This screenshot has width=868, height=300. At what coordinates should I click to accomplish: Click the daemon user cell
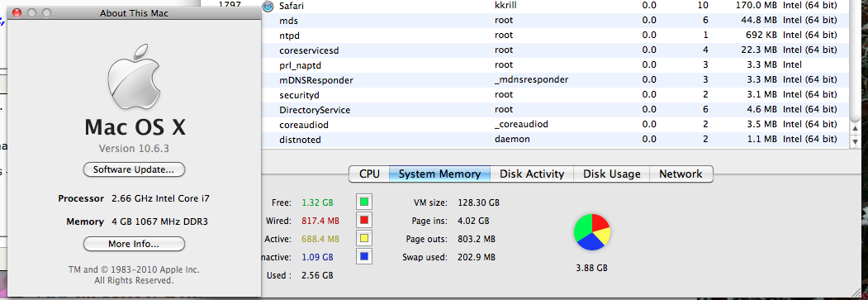512,139
